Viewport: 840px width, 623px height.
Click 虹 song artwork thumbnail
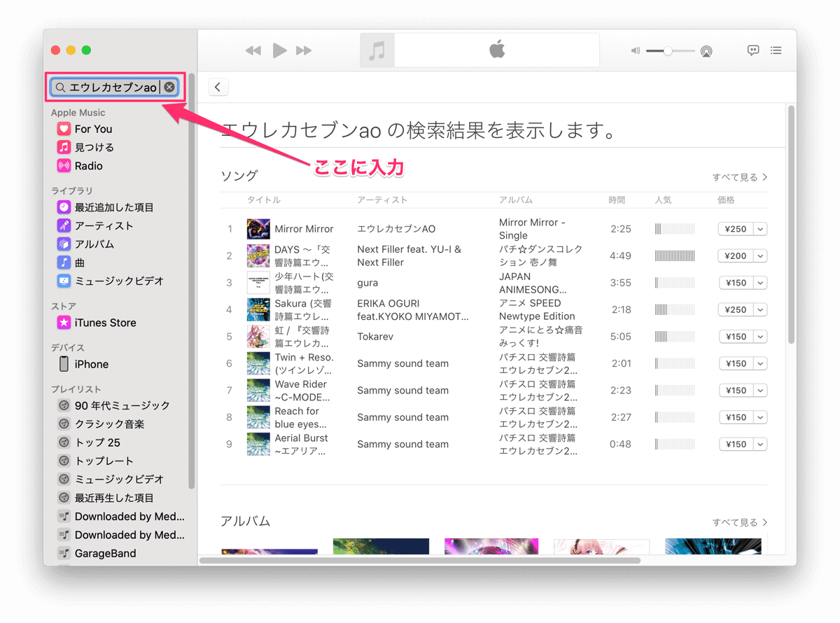pos(258,337)
